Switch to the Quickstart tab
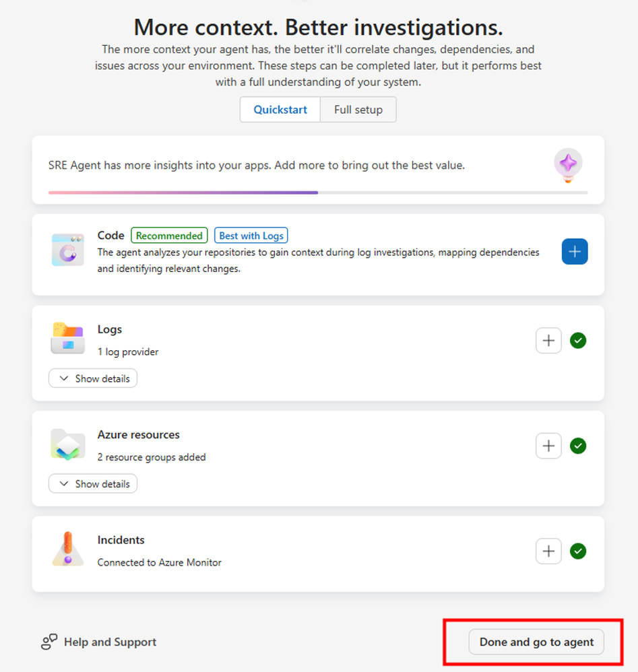638x672 pixels. (280, 110)
